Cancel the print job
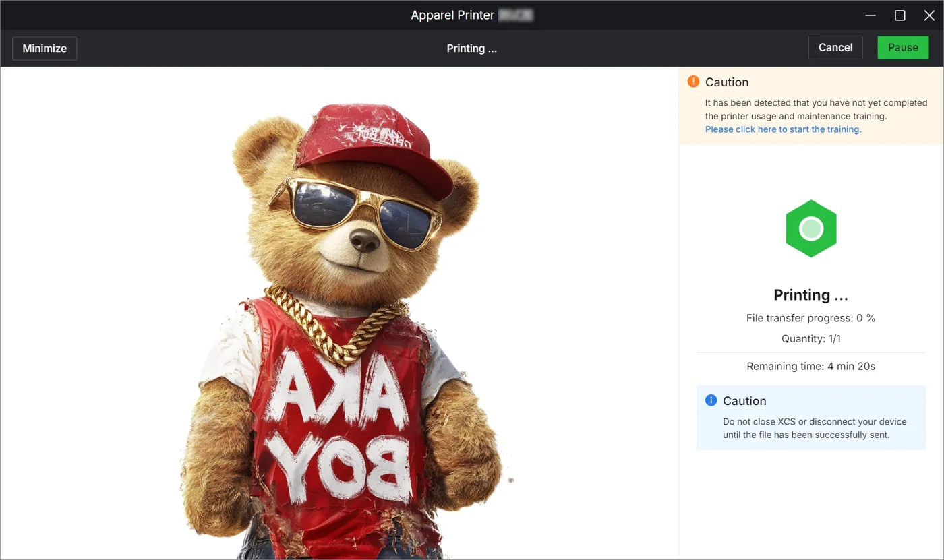Viewport: 944px width, 560px height. [835, 48]
